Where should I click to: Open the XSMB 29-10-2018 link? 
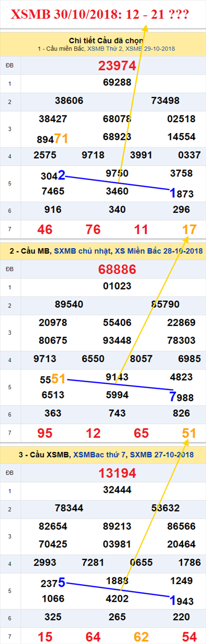tap(150, 49)
